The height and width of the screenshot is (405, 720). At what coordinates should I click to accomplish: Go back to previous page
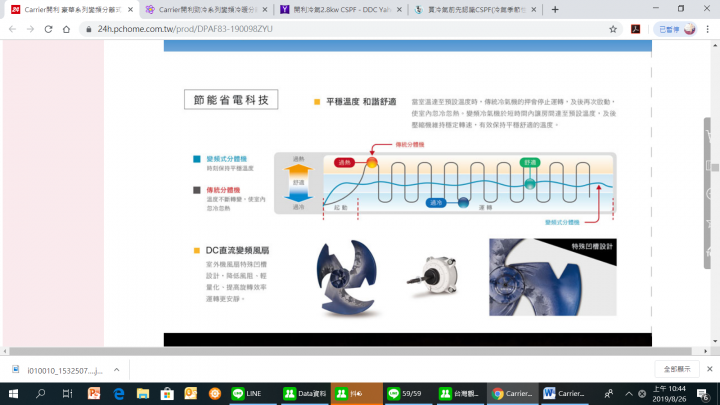tap(12, 29)
